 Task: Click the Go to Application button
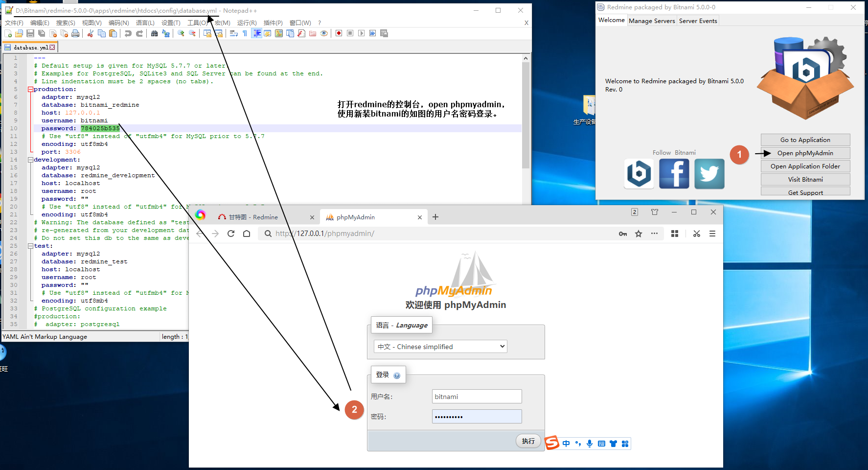(805, 140)
